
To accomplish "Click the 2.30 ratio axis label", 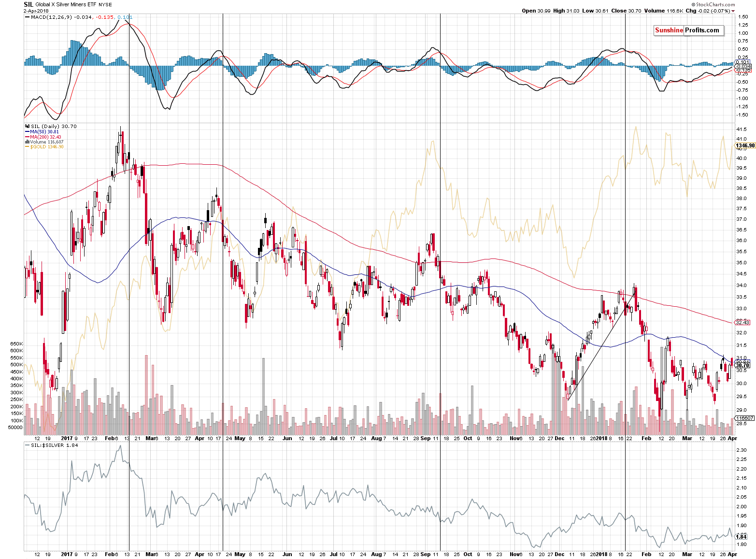I will (742, 450).
